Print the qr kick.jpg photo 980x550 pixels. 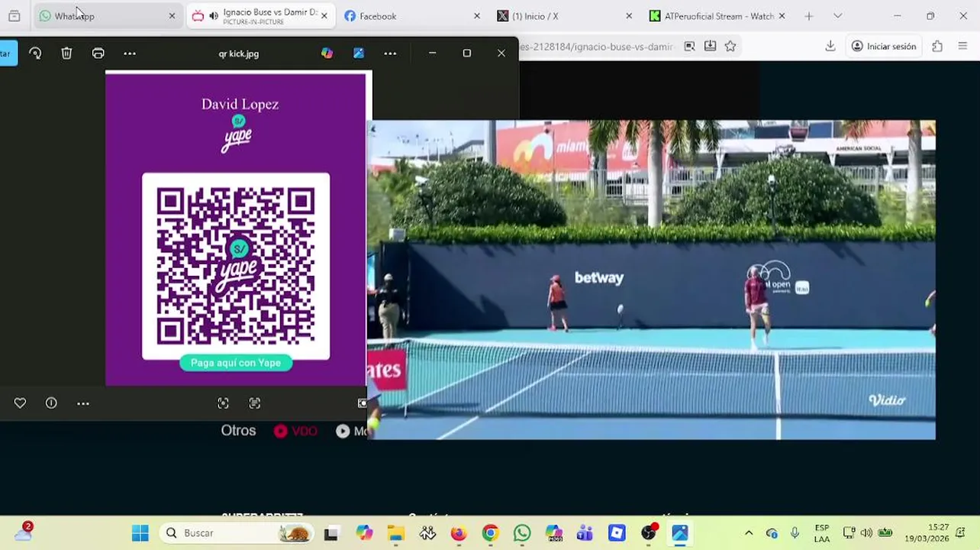(x=98, y=53)
